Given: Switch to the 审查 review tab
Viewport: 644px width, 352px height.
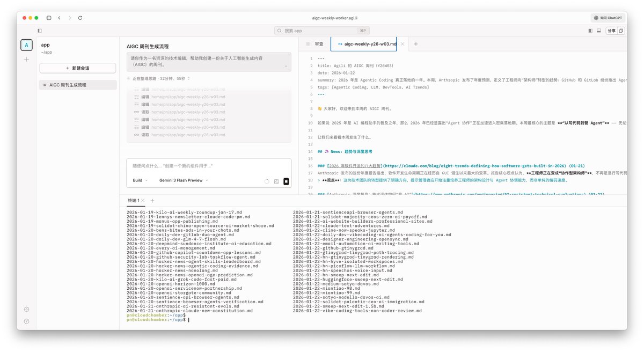Looking at the screenshot, I should click(x=315, y=44).
